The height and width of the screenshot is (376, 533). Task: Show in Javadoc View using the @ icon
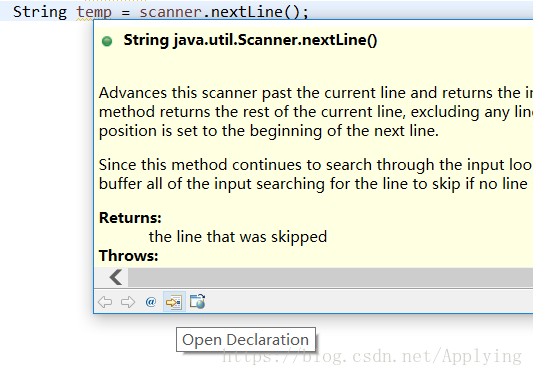coord(151,302)
